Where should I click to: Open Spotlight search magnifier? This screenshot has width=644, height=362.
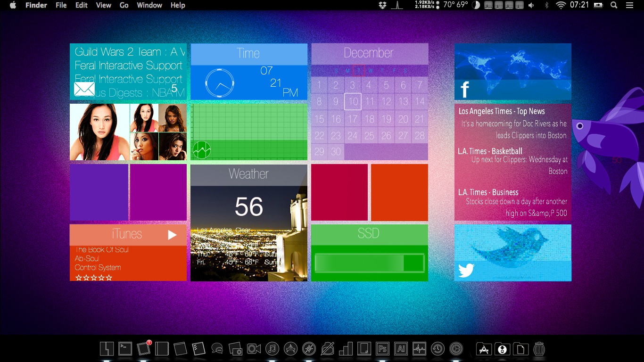point(614,5)
